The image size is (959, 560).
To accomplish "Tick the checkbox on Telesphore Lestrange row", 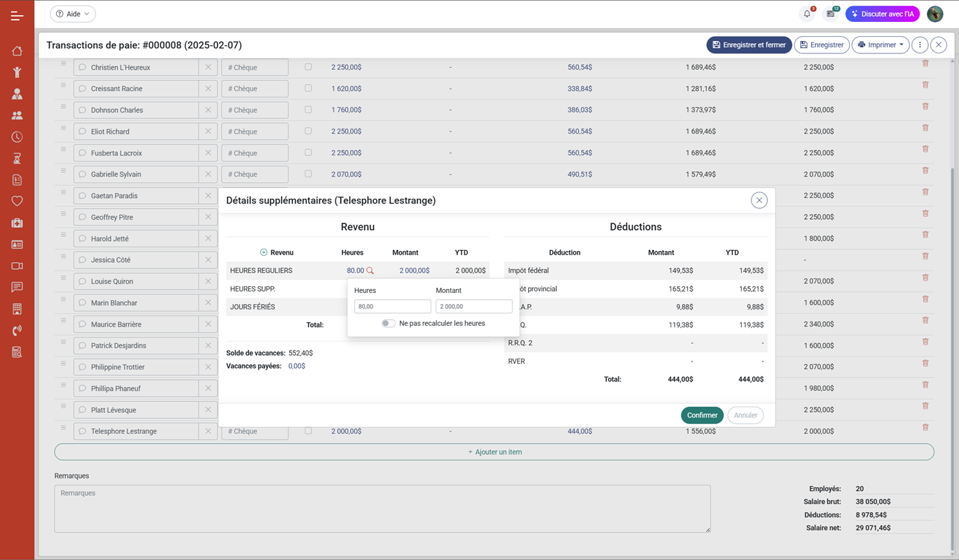I will tap(308, 431).
